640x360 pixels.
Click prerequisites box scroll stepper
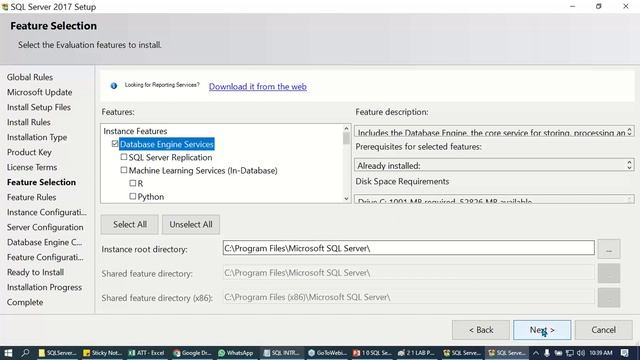point(629,165)
